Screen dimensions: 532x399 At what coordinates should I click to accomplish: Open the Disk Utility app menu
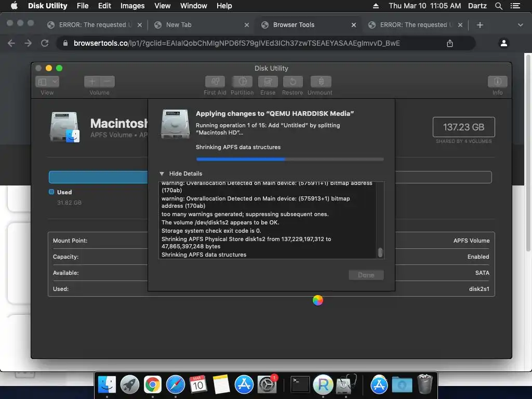point(47,6)
